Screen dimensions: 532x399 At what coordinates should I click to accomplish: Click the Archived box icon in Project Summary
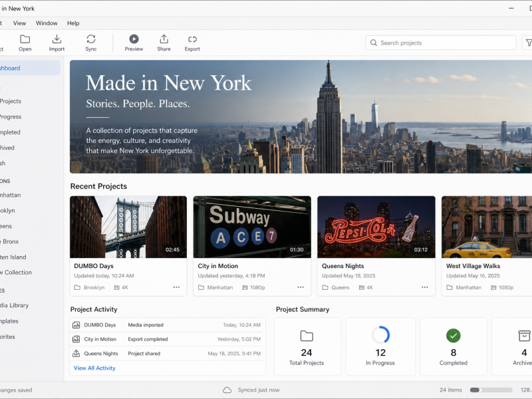tap(524, 336)
